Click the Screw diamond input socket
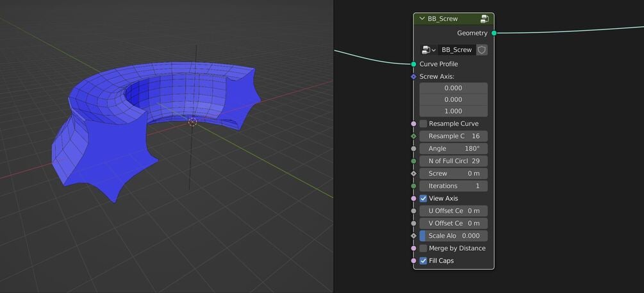This screenshot has height=293, width=644. [413, 173]
